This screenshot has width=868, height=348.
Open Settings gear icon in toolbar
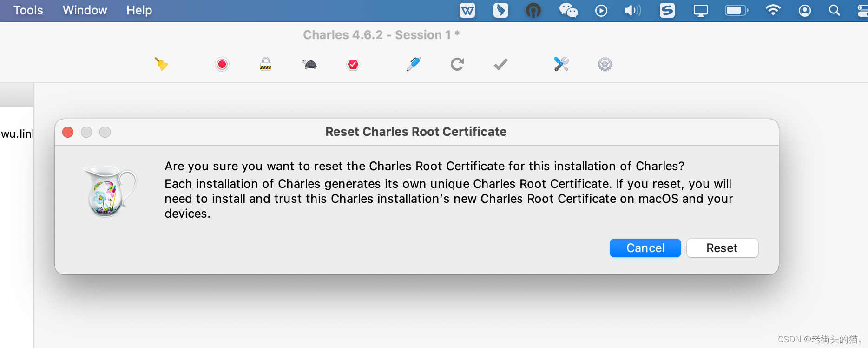click(605, 64)
